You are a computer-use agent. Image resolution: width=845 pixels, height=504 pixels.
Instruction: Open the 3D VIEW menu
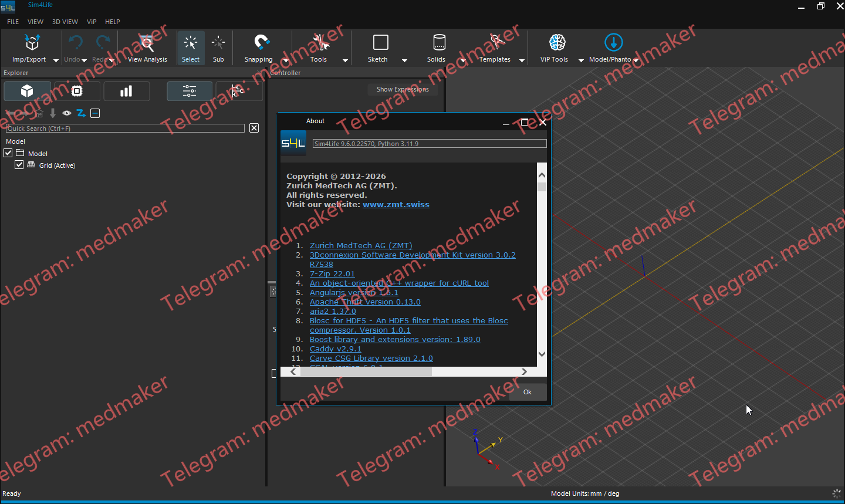point(65,22)
